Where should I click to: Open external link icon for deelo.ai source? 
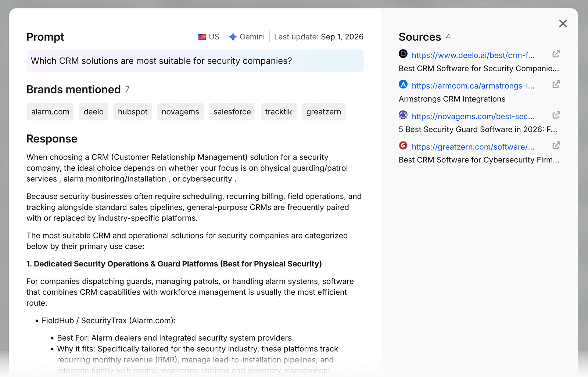tap(556, 54)
